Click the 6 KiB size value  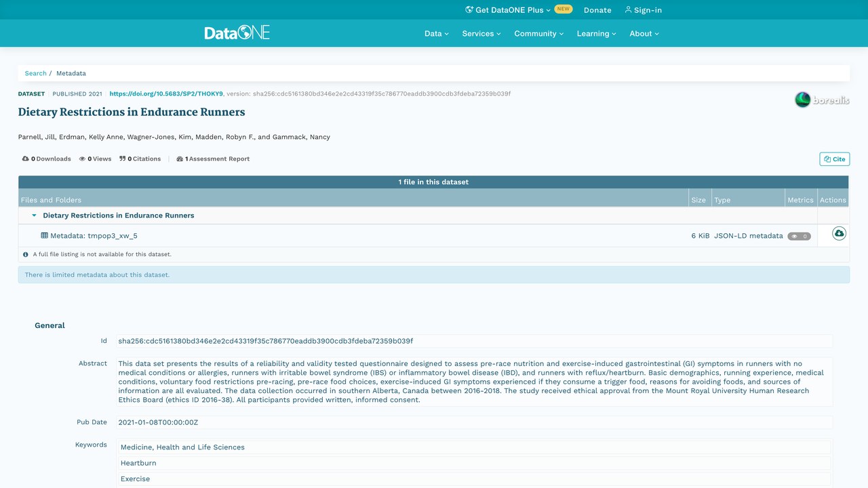tap(701, 236)
